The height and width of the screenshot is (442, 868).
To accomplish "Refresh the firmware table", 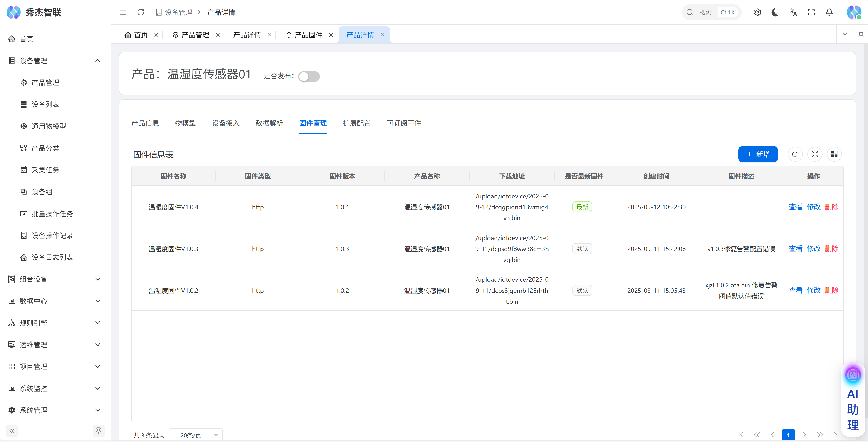I will [x=795, y=154].
